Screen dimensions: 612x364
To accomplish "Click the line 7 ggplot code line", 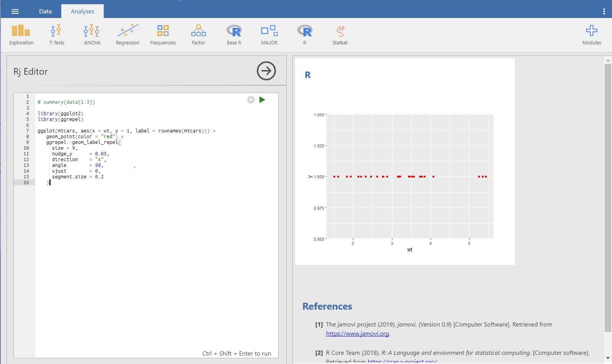I will [126, 131].
